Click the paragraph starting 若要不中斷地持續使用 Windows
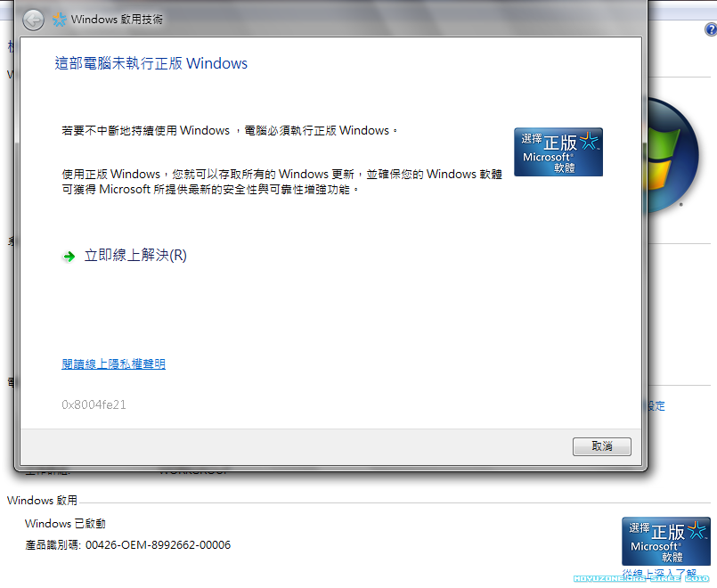Screen dimensions: 717x588 coord(230,131)
